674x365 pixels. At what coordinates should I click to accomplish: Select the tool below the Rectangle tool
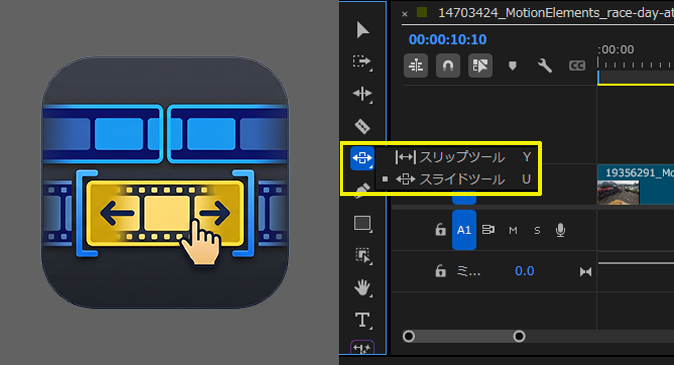point(362,255)
